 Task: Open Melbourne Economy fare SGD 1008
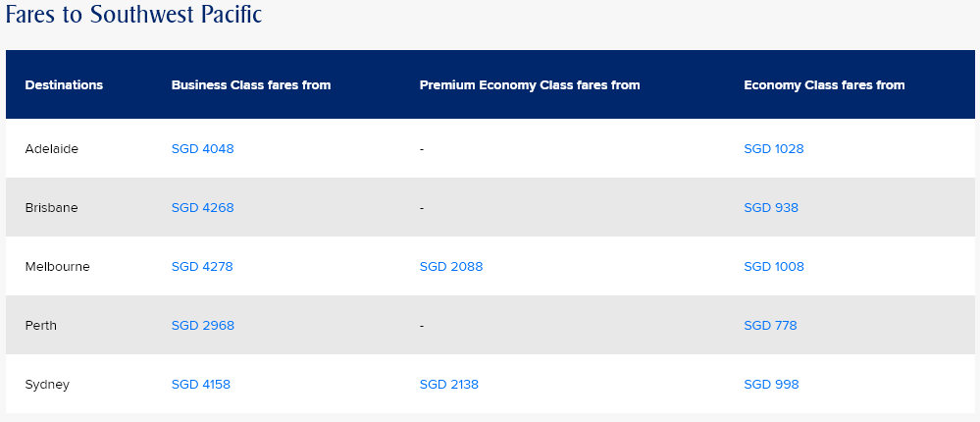point(773,267)
